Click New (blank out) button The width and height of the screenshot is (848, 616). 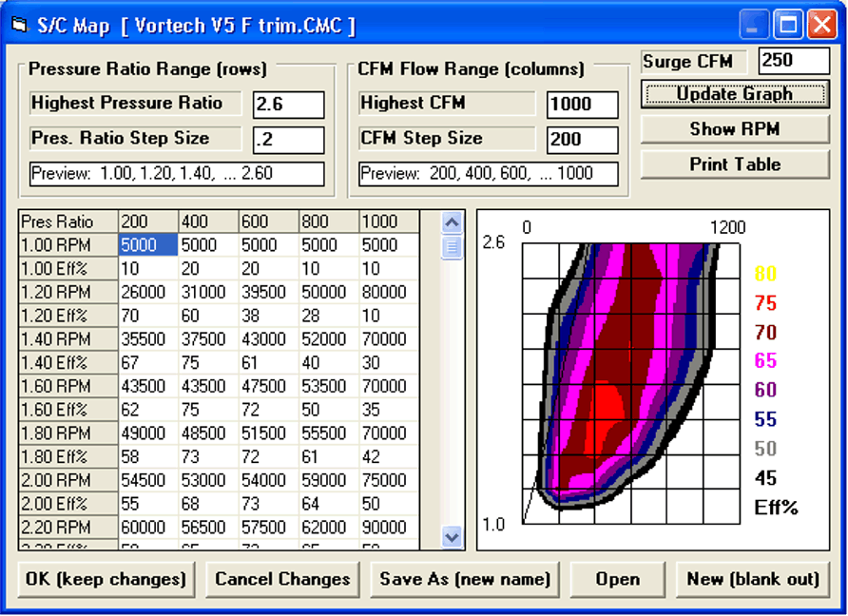[753, 580]
